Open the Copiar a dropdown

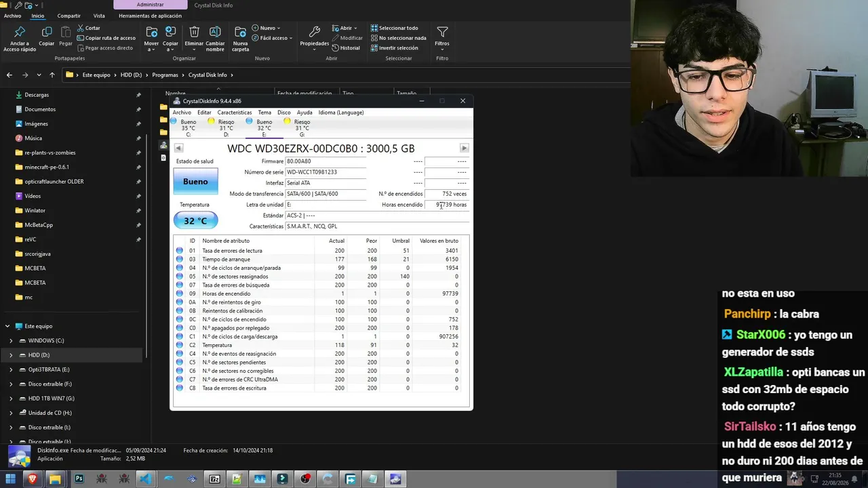[x=170, y=39]
